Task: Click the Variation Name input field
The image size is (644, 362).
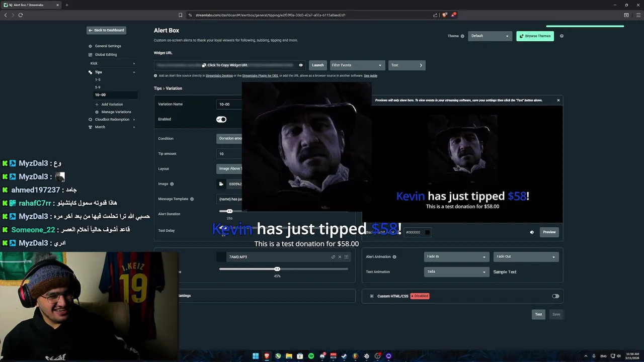Action: tap(229, 104)
